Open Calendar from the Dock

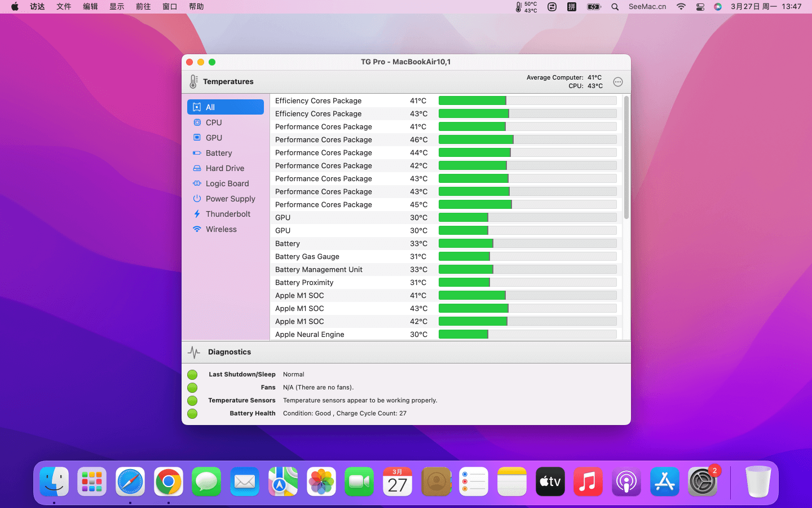tap(398, 481)
